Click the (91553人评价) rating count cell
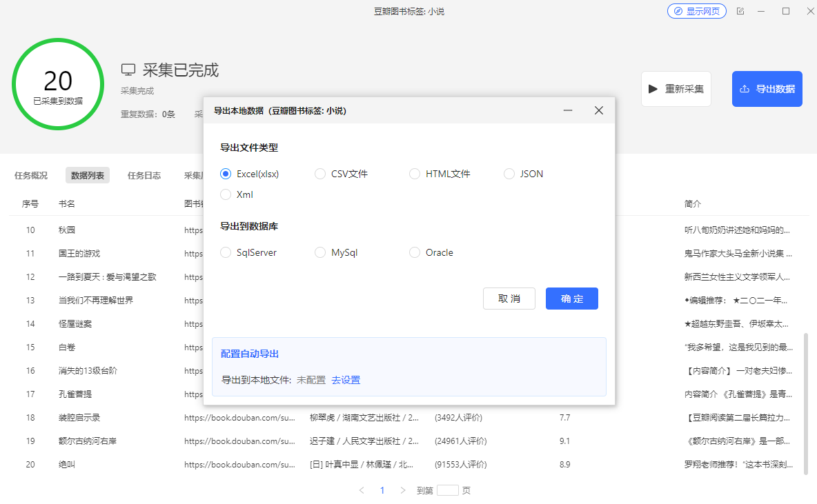Screen dimensions: 817x504 pos(461,465)
